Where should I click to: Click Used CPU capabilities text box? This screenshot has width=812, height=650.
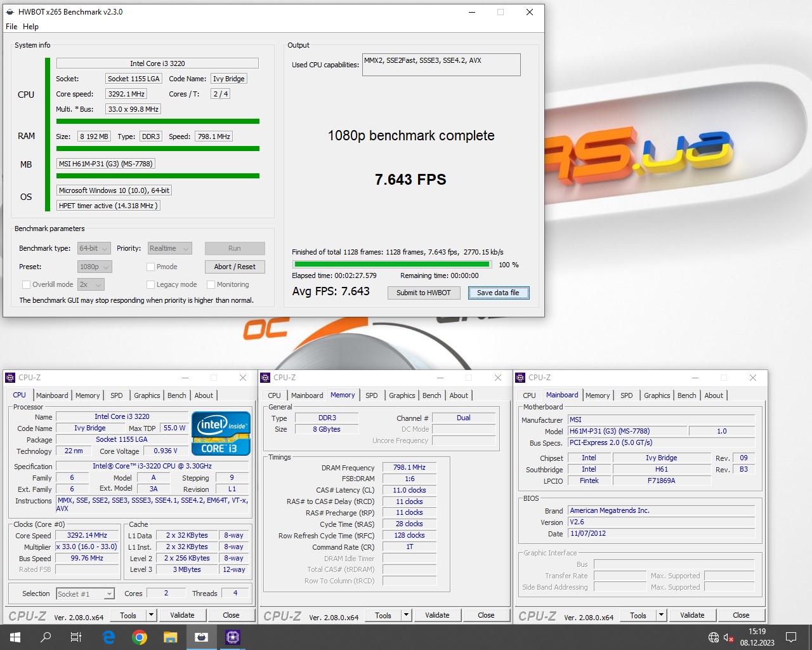(x=442, y=65)
